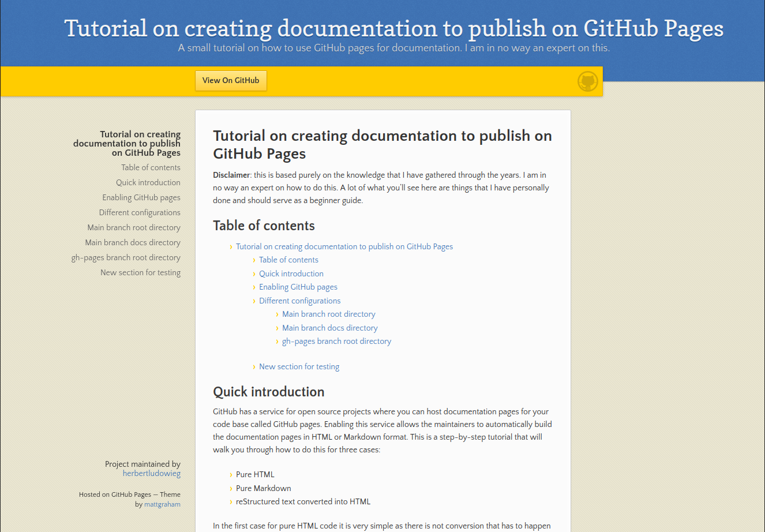Click the View On GitHub button
Image resolution: width=765 pixels, height=532 pixels.
[231, 81]
